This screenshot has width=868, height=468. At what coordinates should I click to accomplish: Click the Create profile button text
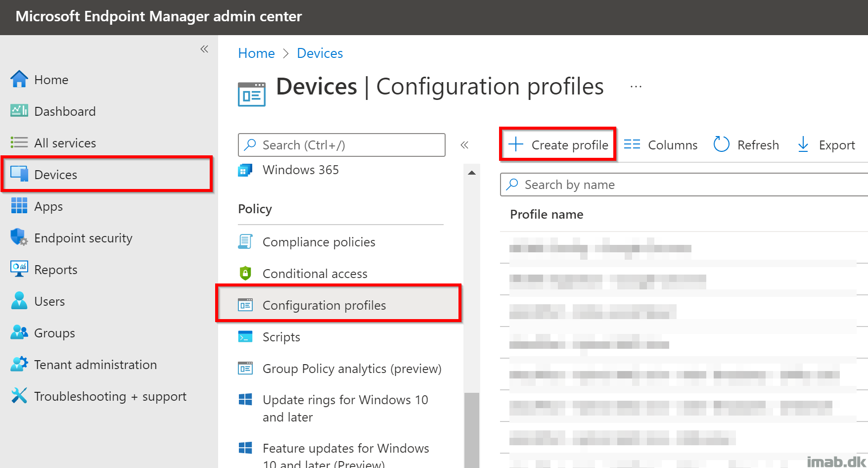pyautogui.click(x=570, y=145)
